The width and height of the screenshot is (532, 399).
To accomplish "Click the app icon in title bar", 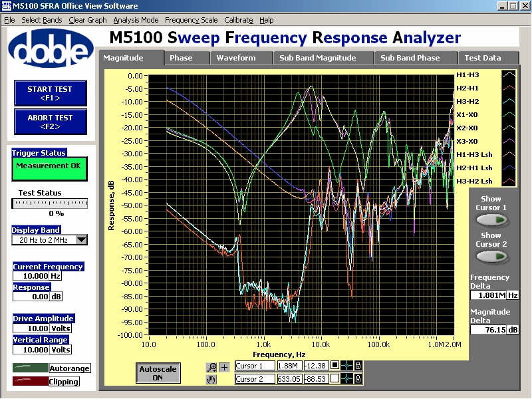I will [7, 6].
